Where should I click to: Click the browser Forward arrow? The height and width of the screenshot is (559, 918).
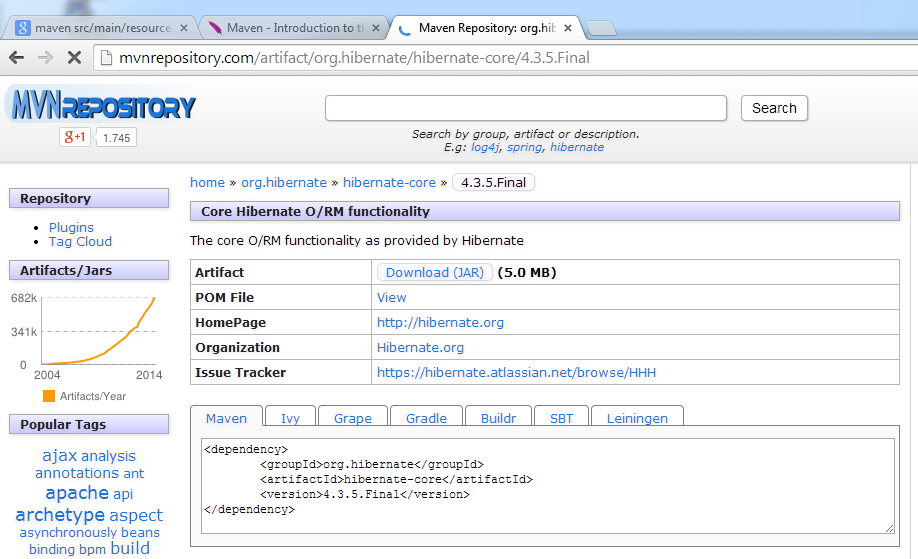[x=45, y=57]
